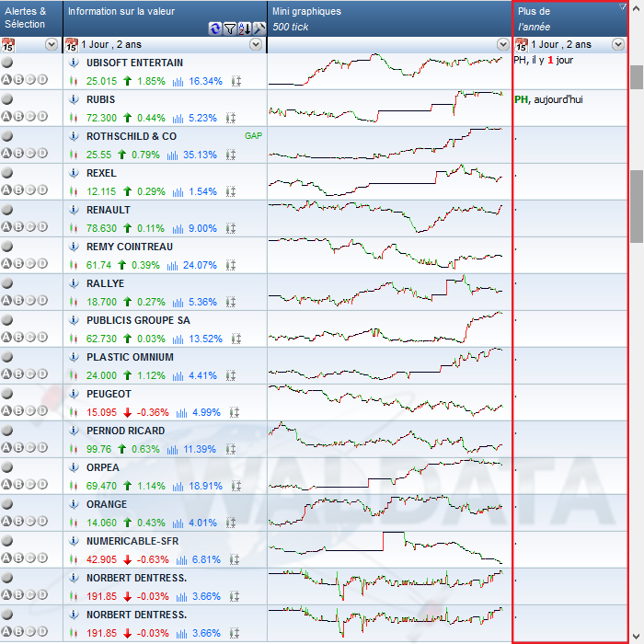The width and height of the screenshot is (644, 644).
Task: Click the up arrow icon for RUBIS
Action: [127, 118]
